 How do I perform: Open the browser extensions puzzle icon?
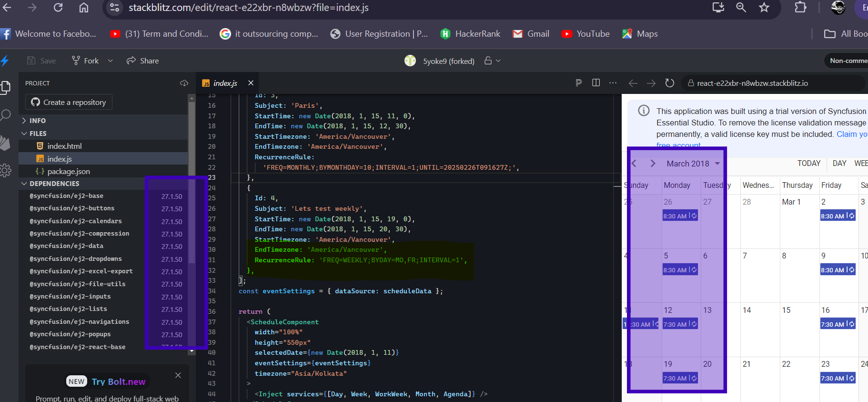800,8
